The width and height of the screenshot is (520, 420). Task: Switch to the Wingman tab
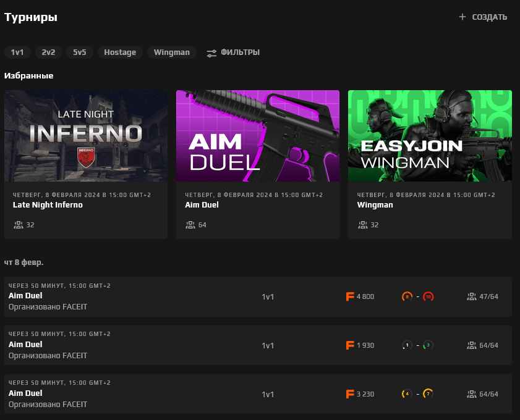click(171, 52)
